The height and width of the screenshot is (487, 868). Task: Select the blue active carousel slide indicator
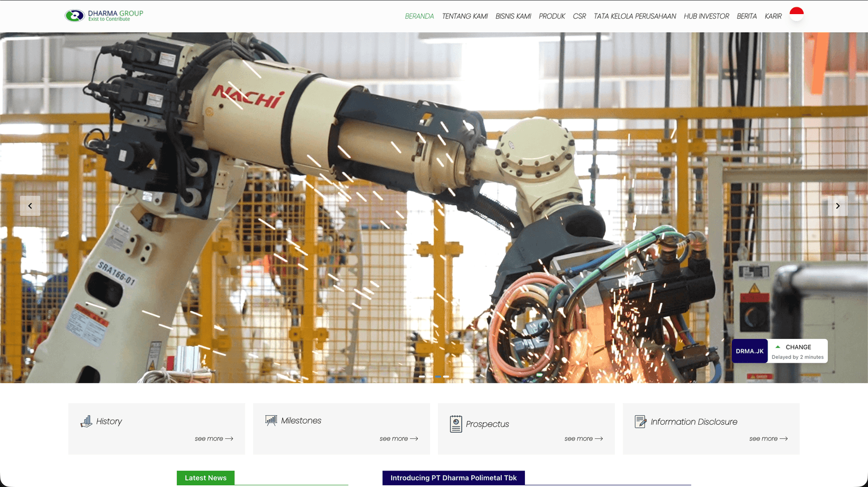pyautogui.click(x=438, y=376)
